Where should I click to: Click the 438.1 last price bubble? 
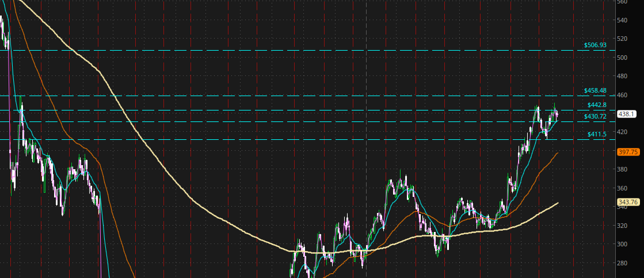coord(627,114)
